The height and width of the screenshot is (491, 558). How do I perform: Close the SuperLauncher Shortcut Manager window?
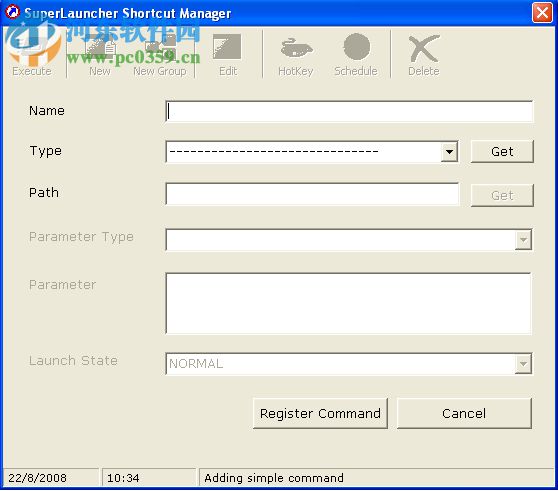coord(542,13)
